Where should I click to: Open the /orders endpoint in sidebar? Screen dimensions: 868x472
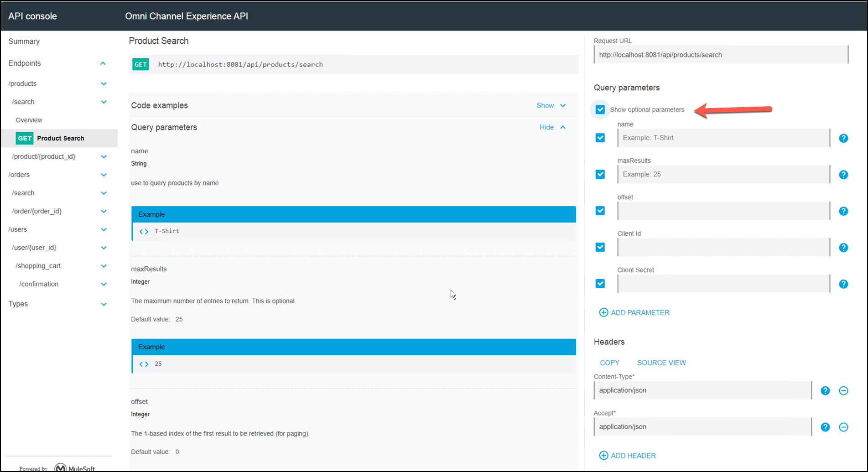[19, 175]
